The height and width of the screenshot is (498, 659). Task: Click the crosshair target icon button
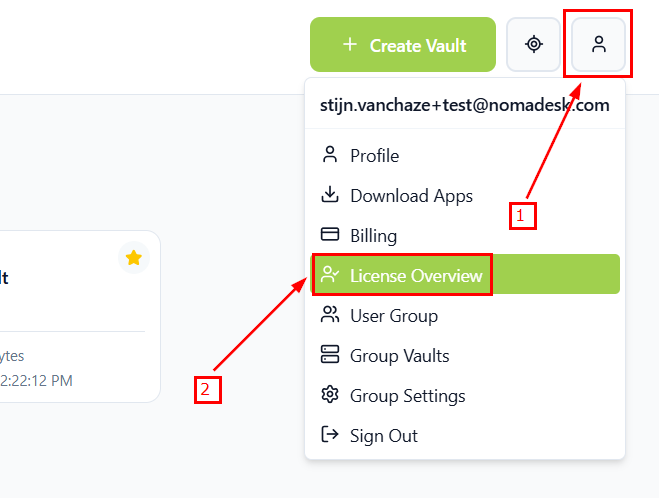click(x=534, y=44)
